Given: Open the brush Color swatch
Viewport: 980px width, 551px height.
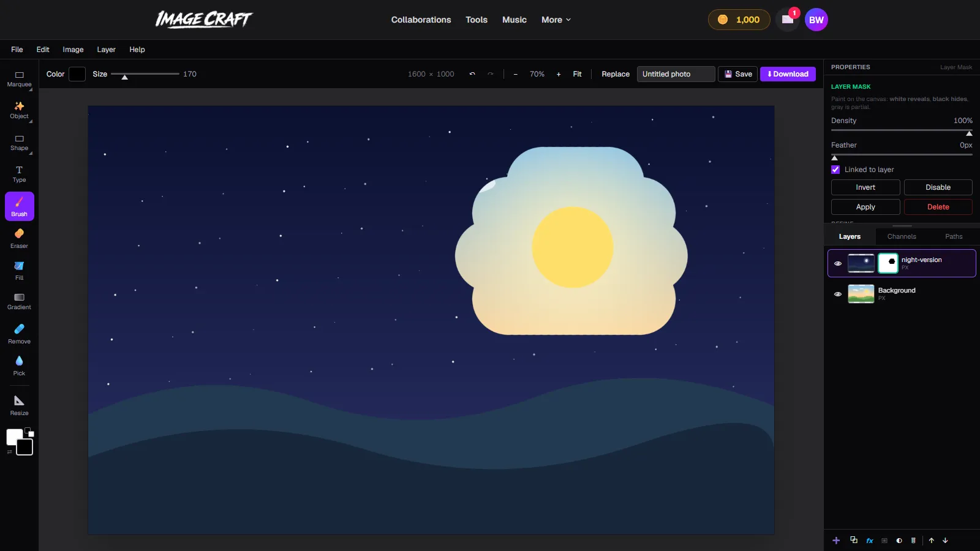Looking at the screenshot, I should [x=77, y=74].
